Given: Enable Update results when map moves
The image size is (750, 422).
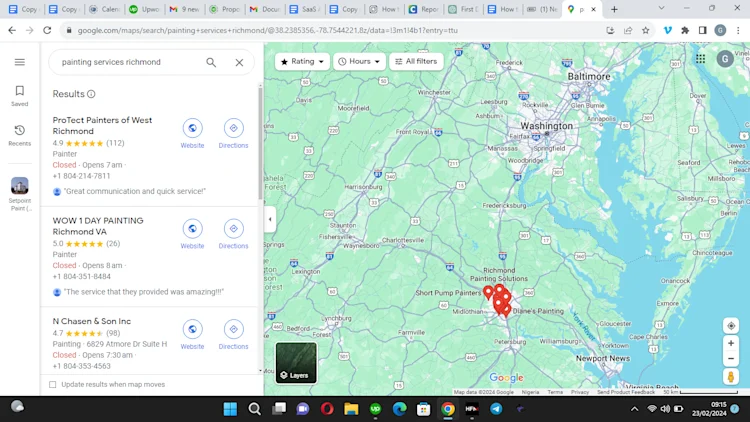Looking at the screenshot, I should point(53,384).
